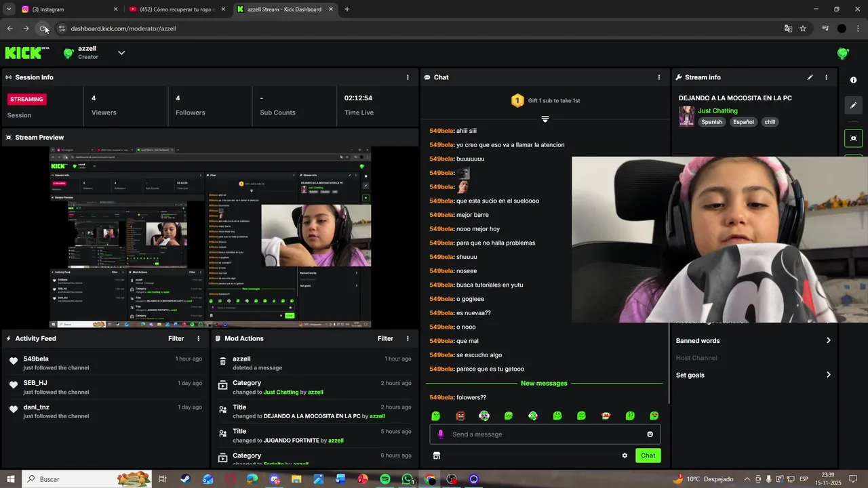Select the azzell Stream Kick Dashboard tab
Viewport: 868px width, 488px height.
285,9
